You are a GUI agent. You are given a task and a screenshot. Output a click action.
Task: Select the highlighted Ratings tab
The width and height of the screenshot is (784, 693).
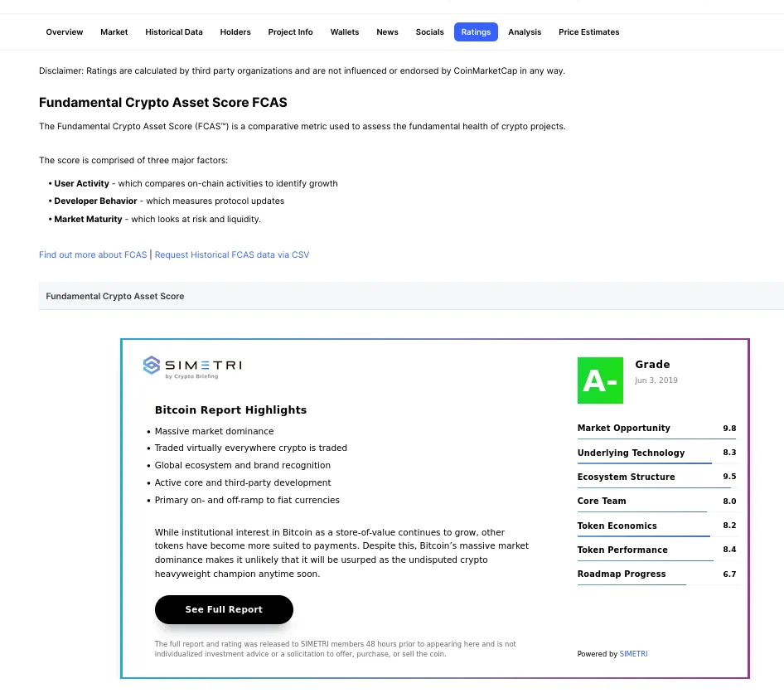click(476, 32)
